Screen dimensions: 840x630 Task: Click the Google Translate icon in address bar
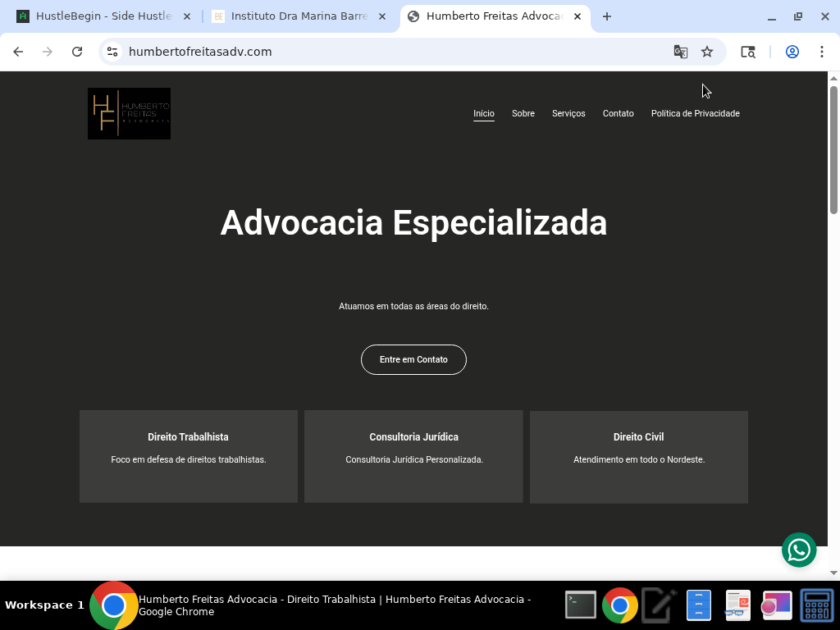[x=681, y=52]
